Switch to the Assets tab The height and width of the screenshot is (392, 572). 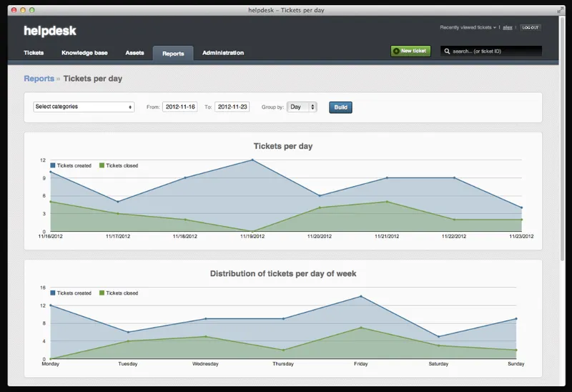click(x=134, y=53)
